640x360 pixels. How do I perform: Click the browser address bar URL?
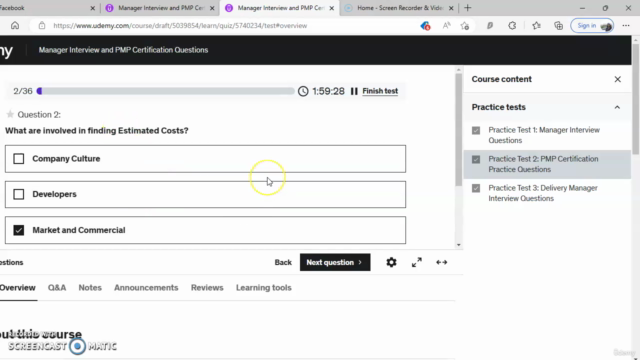[180, 26]
